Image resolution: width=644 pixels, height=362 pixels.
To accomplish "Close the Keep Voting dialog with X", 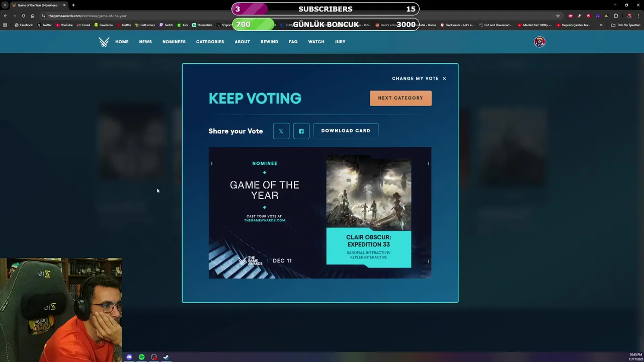I will (444, 78).
